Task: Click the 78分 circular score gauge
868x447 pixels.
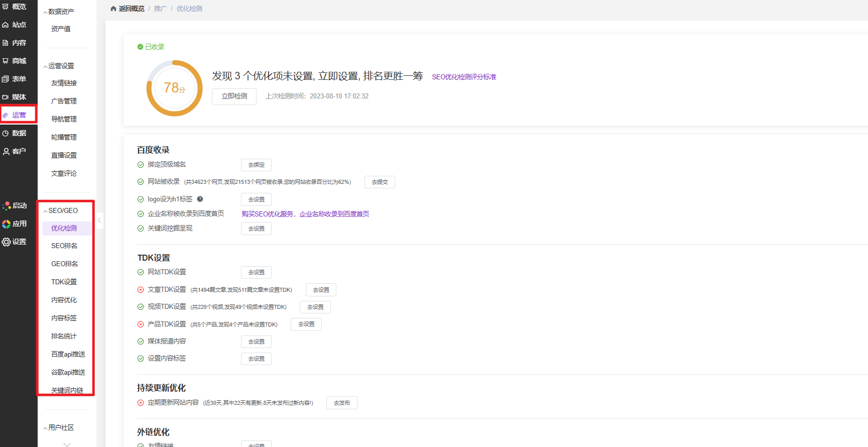Action: click(174, 88)
